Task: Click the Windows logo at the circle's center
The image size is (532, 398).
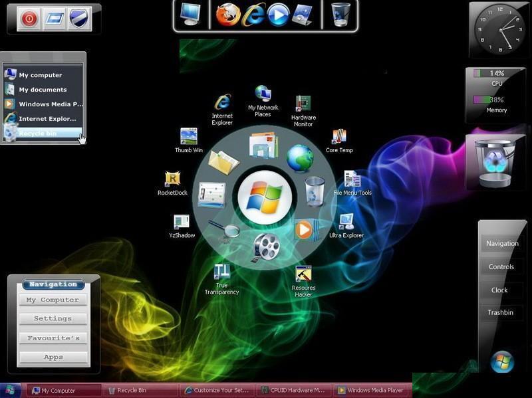Action: coord(265,197)
